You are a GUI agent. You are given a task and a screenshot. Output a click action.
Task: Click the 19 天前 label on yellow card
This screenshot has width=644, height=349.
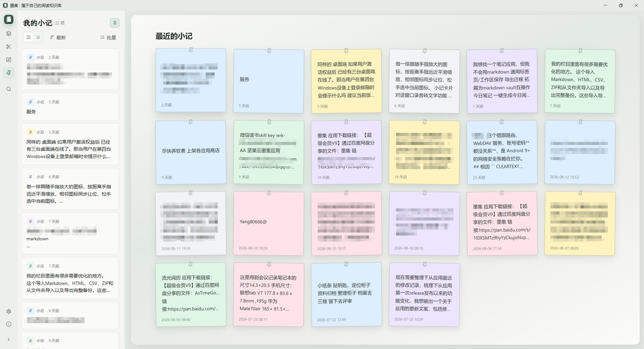[x=400, y=177]
